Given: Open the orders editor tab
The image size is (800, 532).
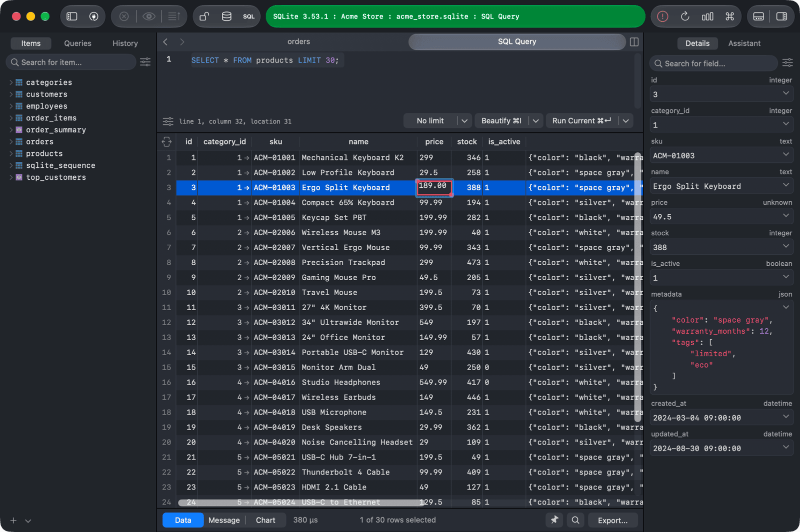Looking at the screenshot, I should (299, 42).
